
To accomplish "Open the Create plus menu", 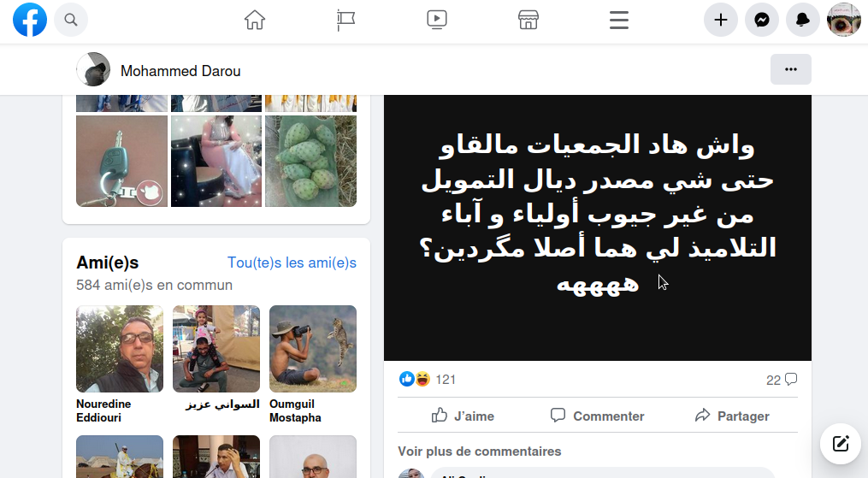I will 721,20.
